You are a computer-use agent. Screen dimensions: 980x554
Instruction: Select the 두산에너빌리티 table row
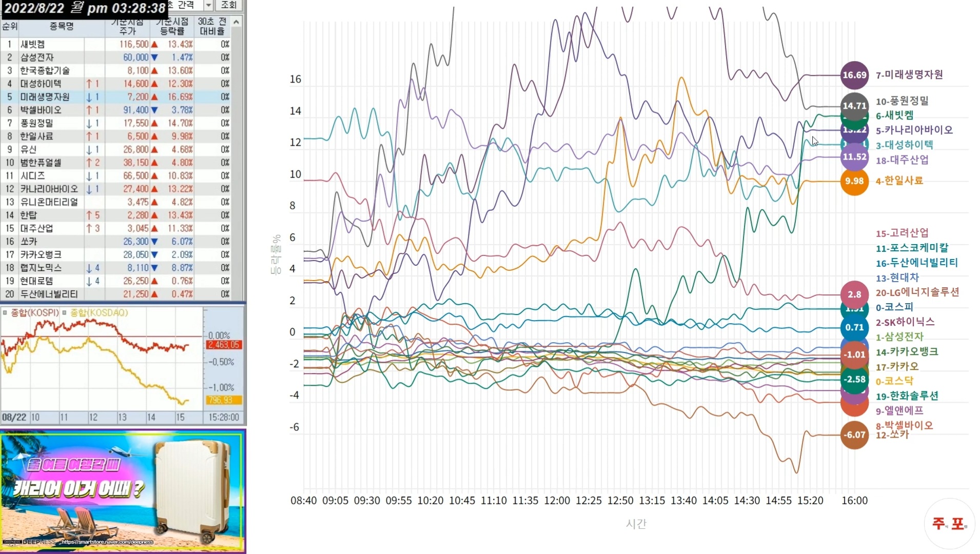click(115, 294)
